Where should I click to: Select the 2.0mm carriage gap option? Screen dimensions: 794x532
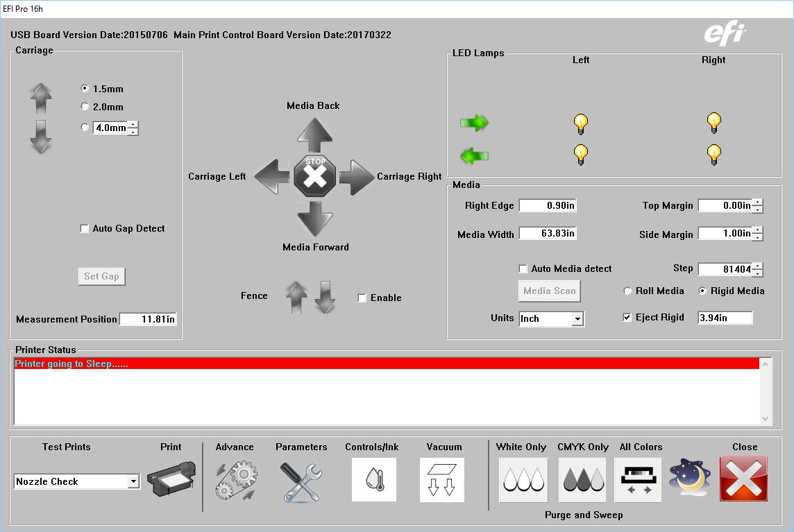tap(85, 107)
